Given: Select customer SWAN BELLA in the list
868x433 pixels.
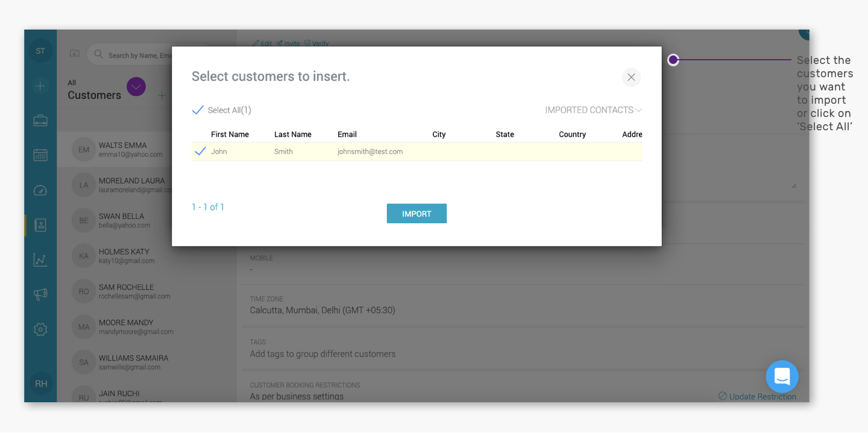Looking at the screenshot, I should (x=115, y=221).
